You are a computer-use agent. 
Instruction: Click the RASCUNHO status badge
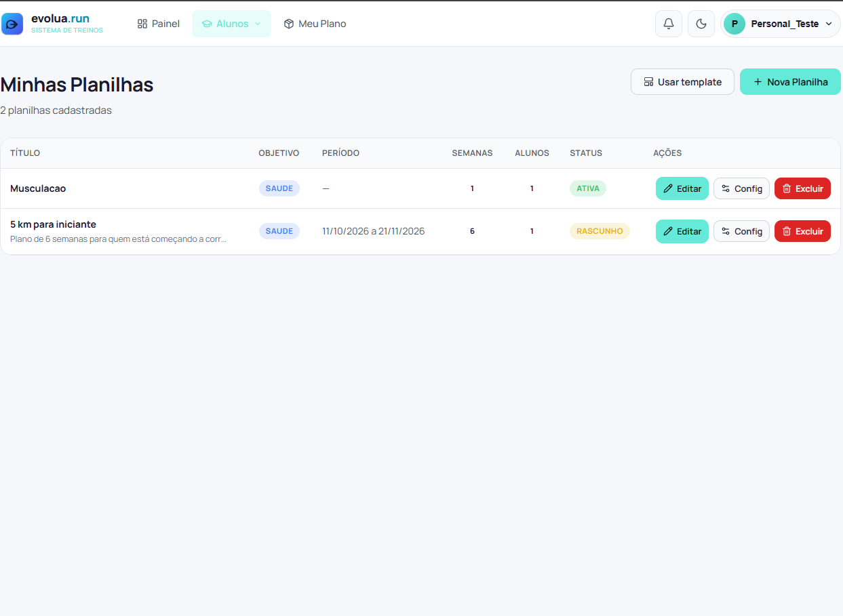click(x=600, y=231)
